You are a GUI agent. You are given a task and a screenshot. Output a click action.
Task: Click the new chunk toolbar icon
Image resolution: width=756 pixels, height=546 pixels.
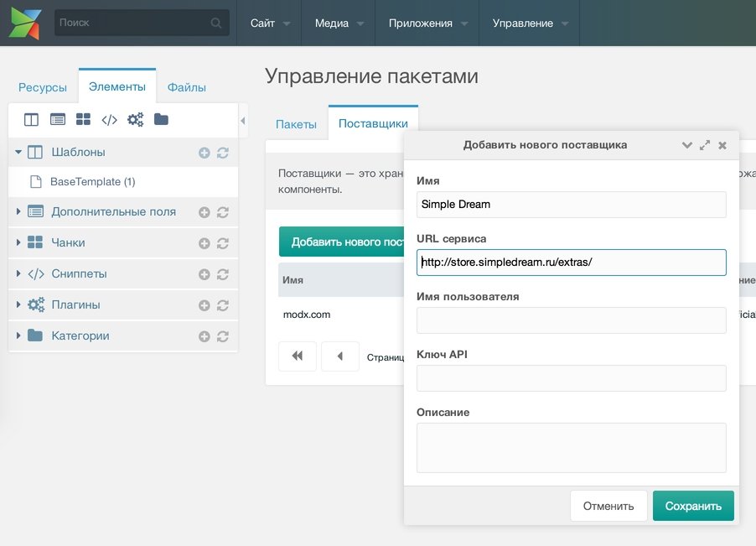(83, 120)
